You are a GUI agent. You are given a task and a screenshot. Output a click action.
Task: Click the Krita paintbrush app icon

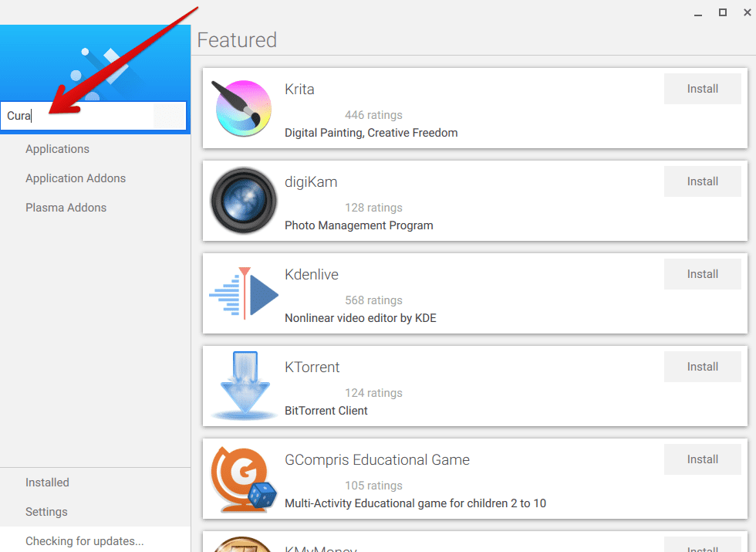pyautogui.click(x=243, y=108)
